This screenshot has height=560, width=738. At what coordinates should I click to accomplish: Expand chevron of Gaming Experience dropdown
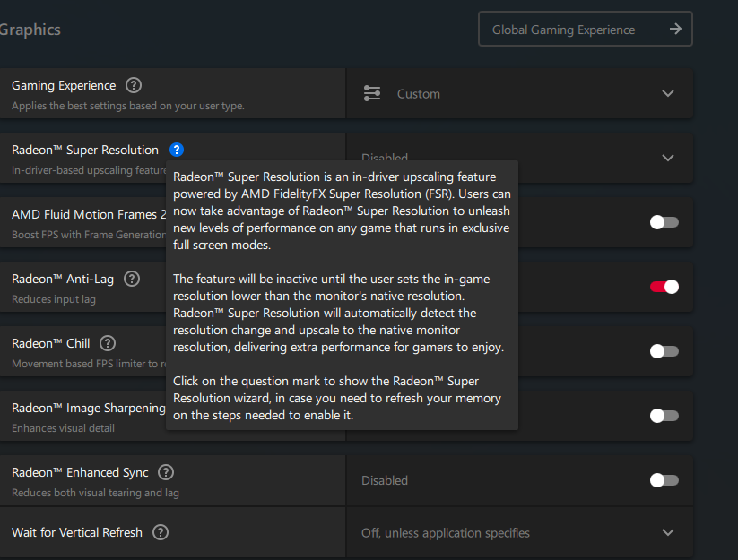[668, 93]
